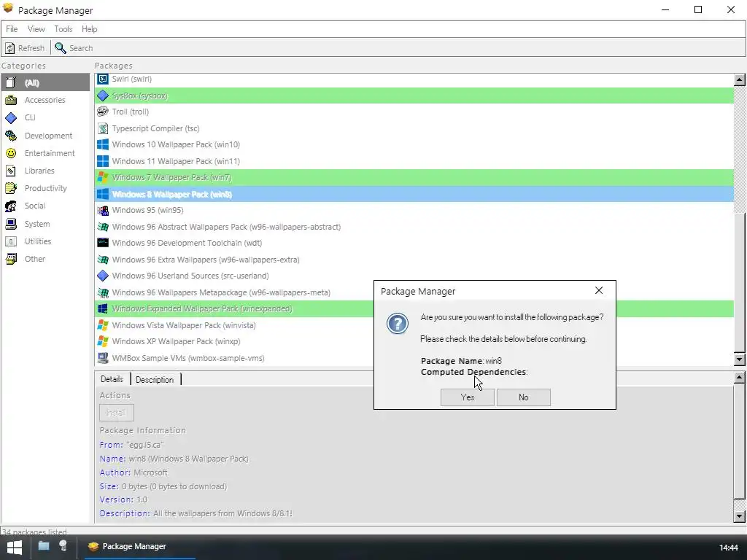Screen dimensions: 747x560
Task: Open the View menu
Action: (36, 29)
